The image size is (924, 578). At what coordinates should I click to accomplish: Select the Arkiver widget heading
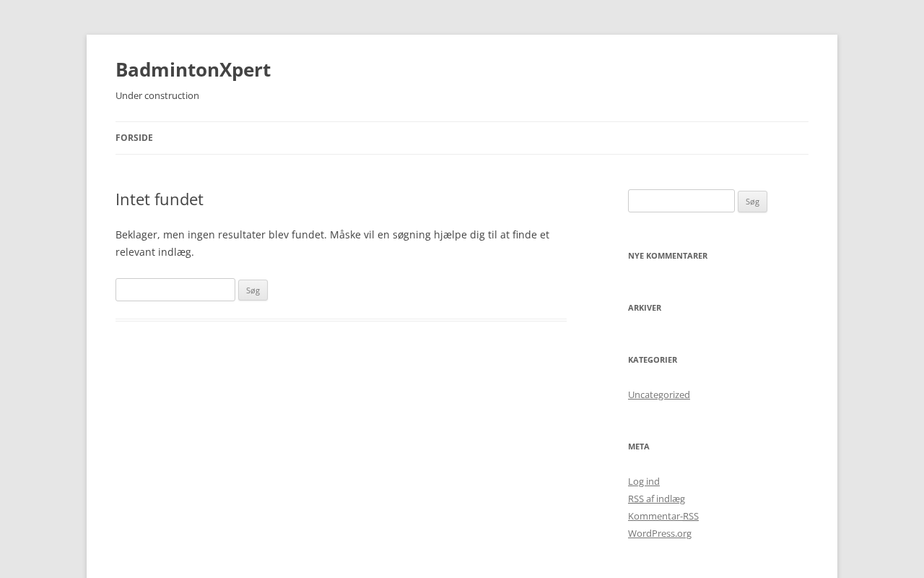(644, 308)
